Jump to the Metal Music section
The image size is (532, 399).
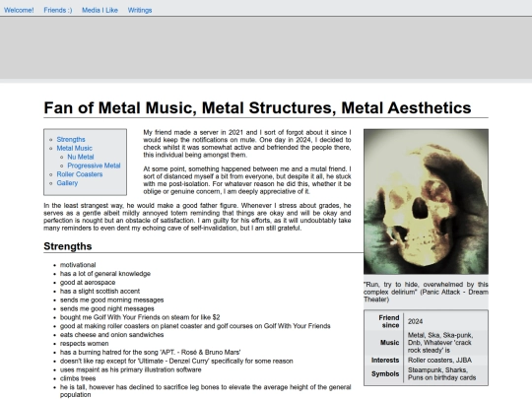tap(74, 148)
